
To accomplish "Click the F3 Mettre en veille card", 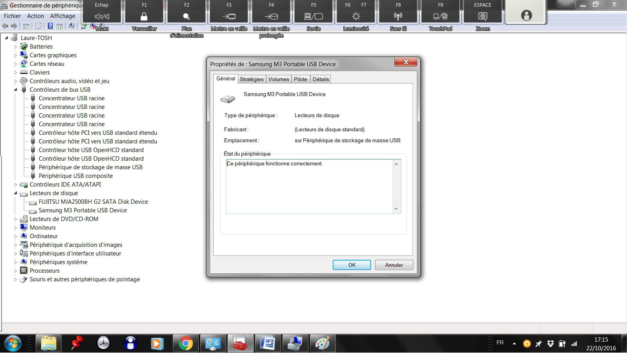I will point(229,12).
